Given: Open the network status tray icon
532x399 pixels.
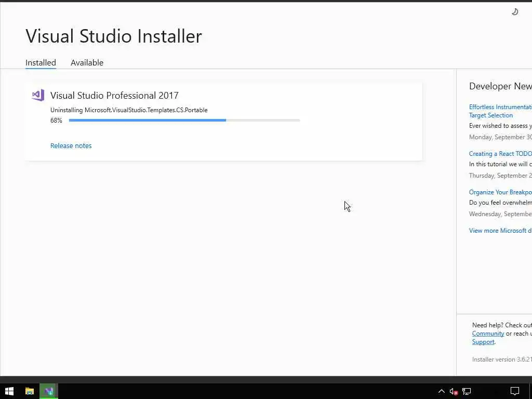Looking at the screenshot, I should (467, 392).
